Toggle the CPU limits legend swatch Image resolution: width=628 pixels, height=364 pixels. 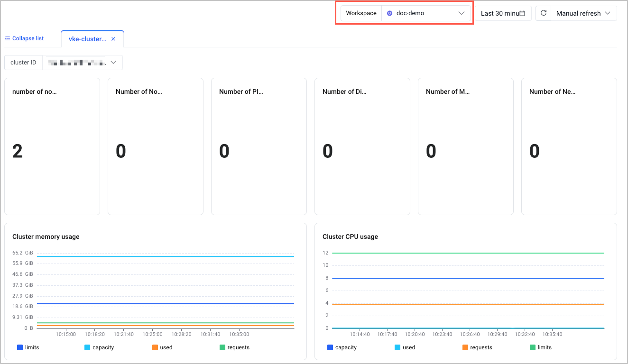533,347
